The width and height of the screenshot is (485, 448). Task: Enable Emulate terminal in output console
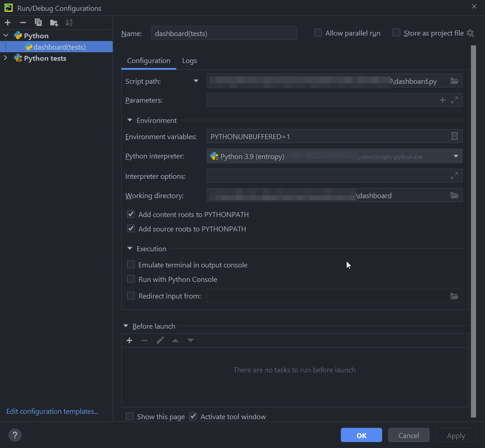click(131, 265)
